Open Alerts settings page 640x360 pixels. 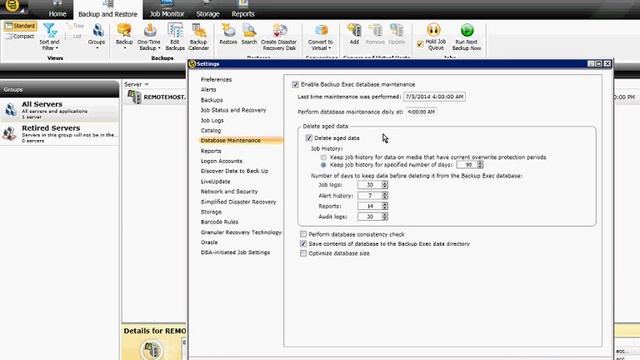[x=209, y=89]
